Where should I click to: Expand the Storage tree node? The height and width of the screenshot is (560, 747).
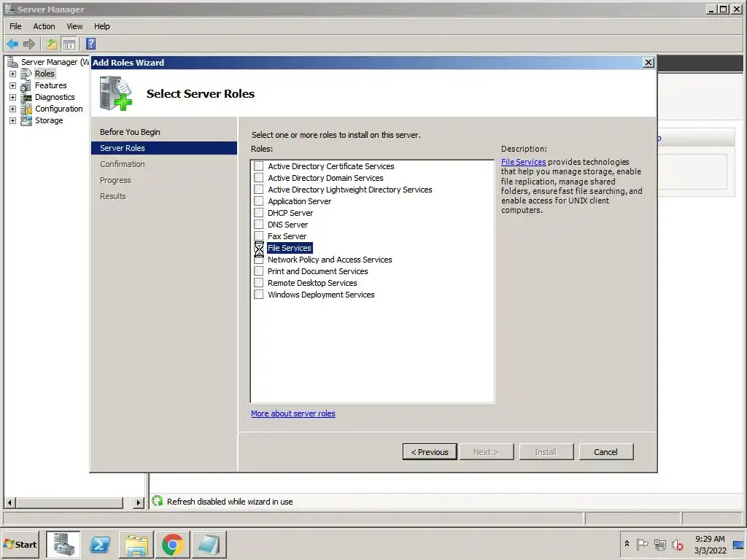coord(13,120)
